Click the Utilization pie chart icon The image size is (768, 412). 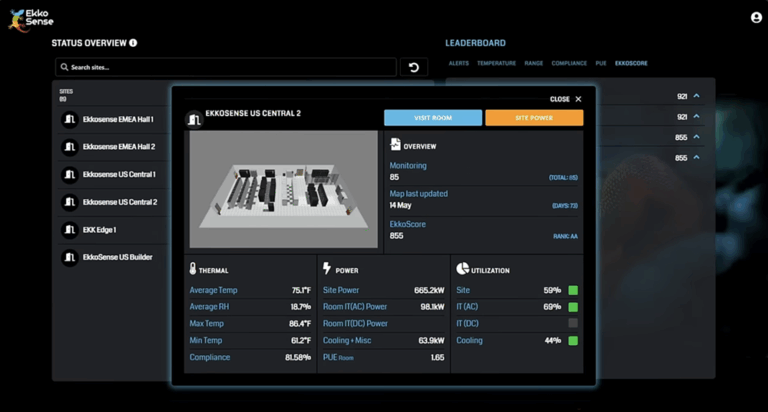click(462, 268)
